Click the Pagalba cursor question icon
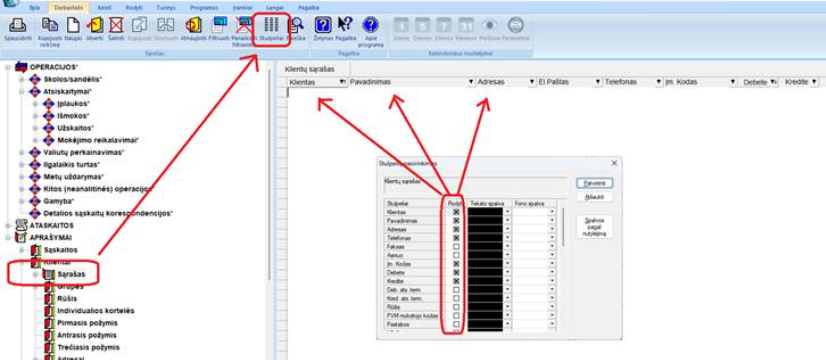This screenshot has width=826, height=360. coord(345,25)
